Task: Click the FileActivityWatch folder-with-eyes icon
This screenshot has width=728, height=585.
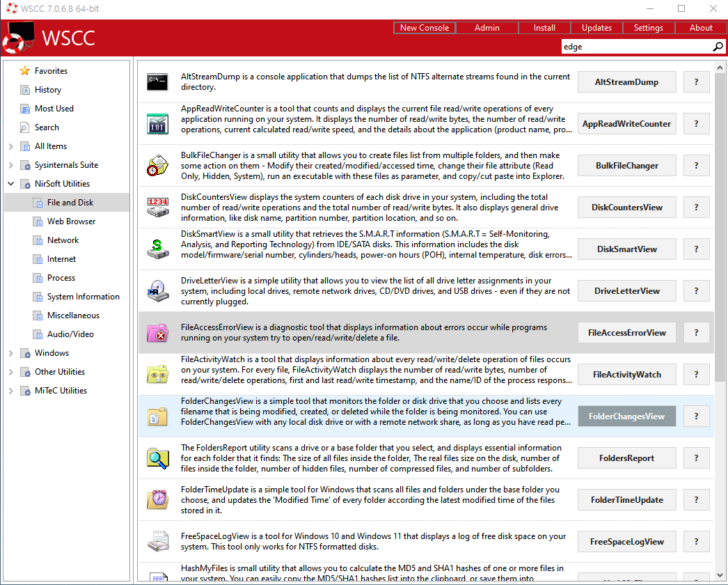Action: tap(158, 375)
